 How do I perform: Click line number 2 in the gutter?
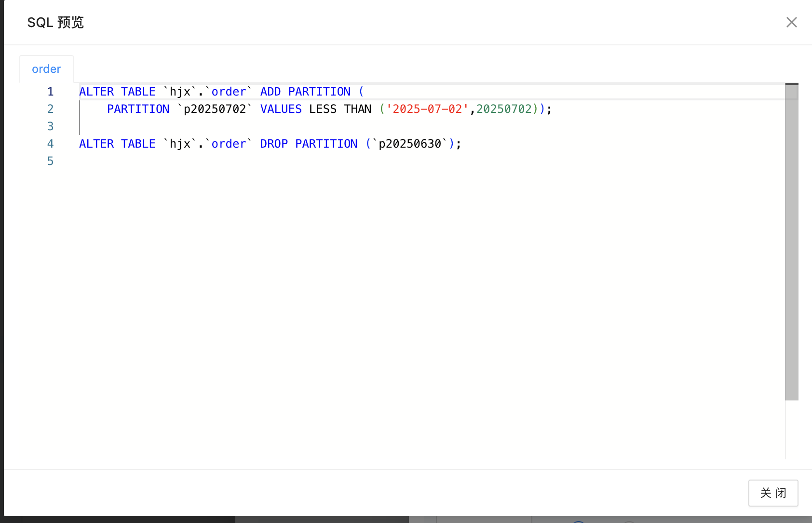50,109
